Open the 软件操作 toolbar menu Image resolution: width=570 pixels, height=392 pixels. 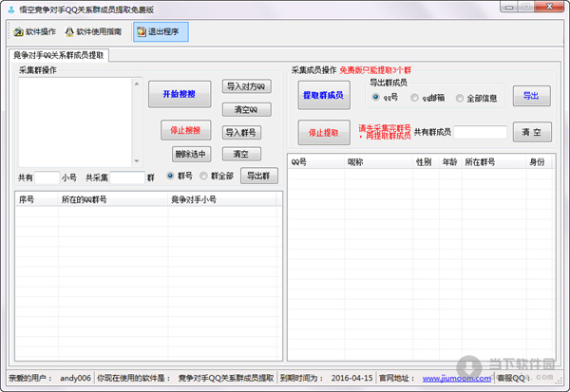pos(34,32)
